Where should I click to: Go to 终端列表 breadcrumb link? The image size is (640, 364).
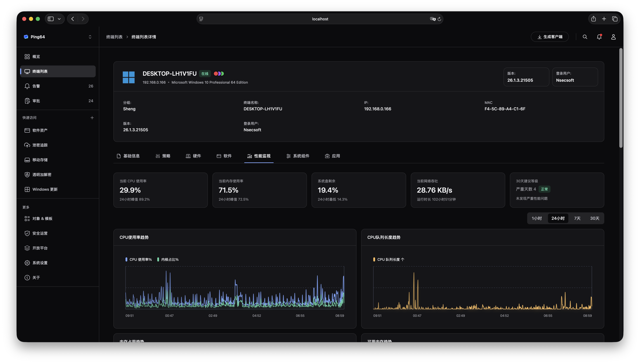coord(114,37)
